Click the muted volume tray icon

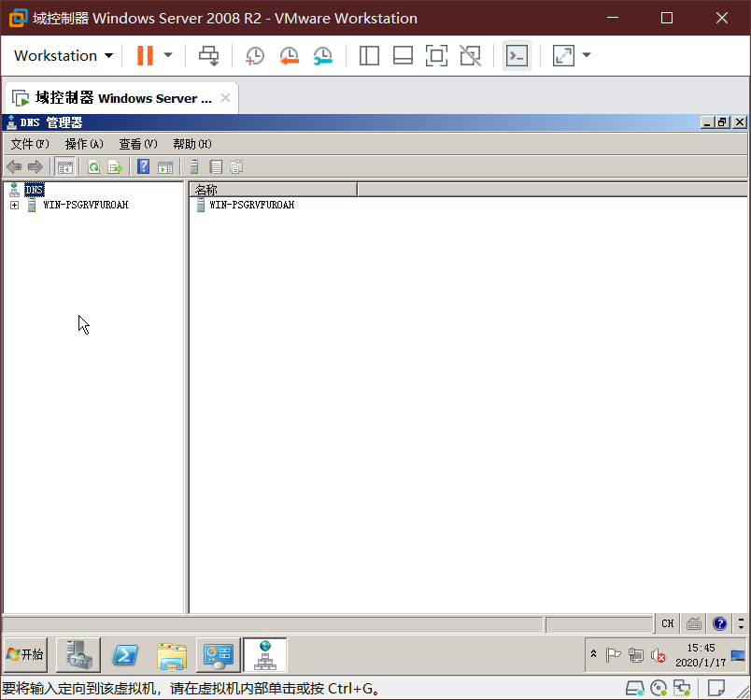(659, 655)
